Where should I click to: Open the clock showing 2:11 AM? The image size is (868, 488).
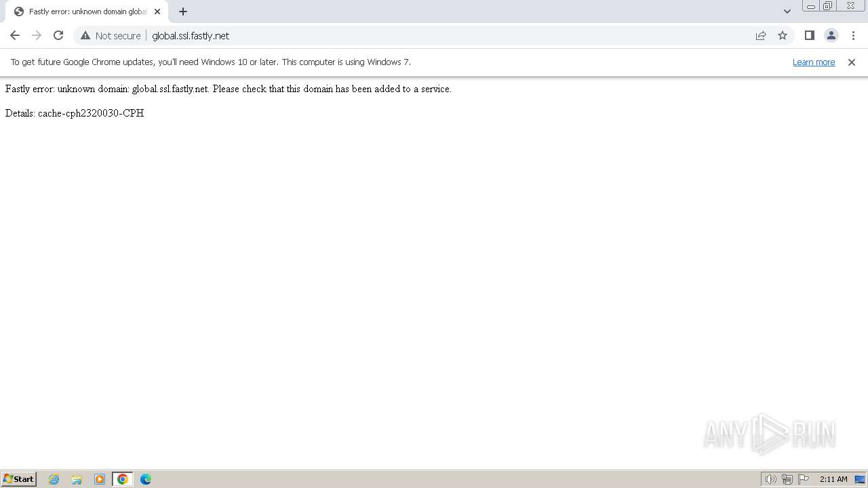coord(833,479)
